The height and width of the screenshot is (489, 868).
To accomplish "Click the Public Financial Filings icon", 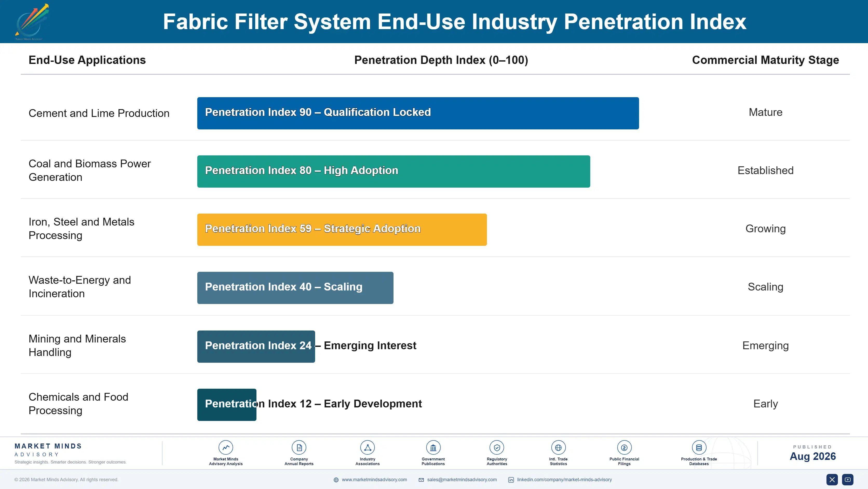I will point(624,447).
